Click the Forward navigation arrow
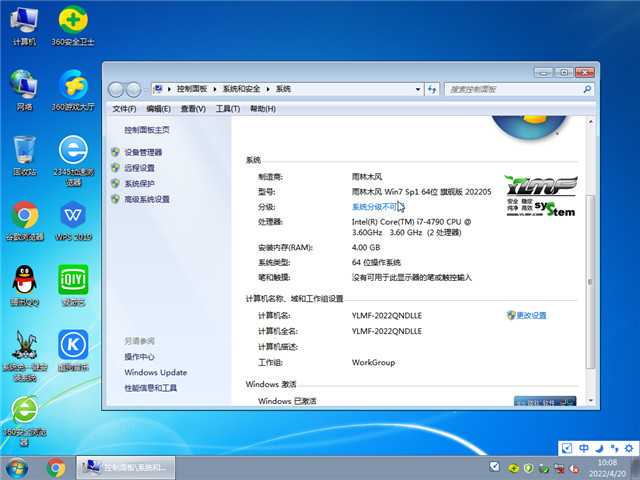The height and width of the screenshot is (480, 640). pyautogui.click(x=133, y=89)
